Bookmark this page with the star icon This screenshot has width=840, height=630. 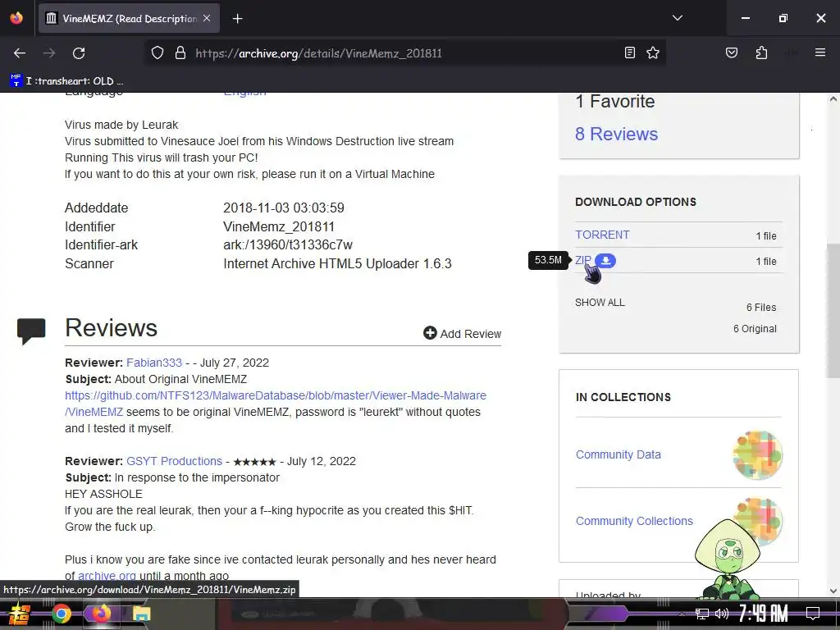tap(652, 52)
